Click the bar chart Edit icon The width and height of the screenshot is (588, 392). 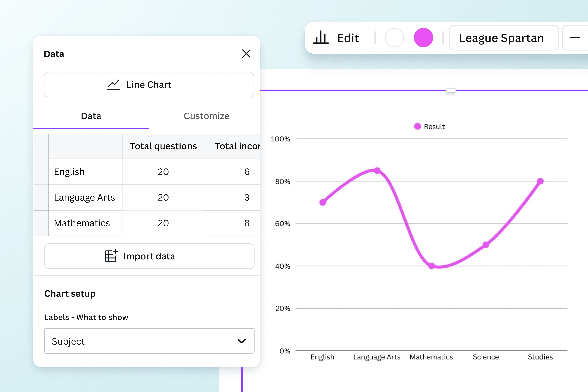click(x=321, y=38)
